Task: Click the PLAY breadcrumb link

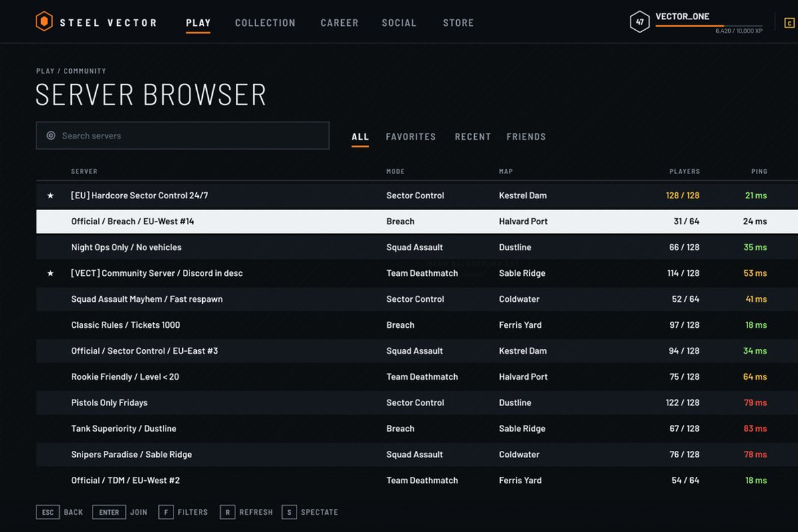Action: point(45,71)
